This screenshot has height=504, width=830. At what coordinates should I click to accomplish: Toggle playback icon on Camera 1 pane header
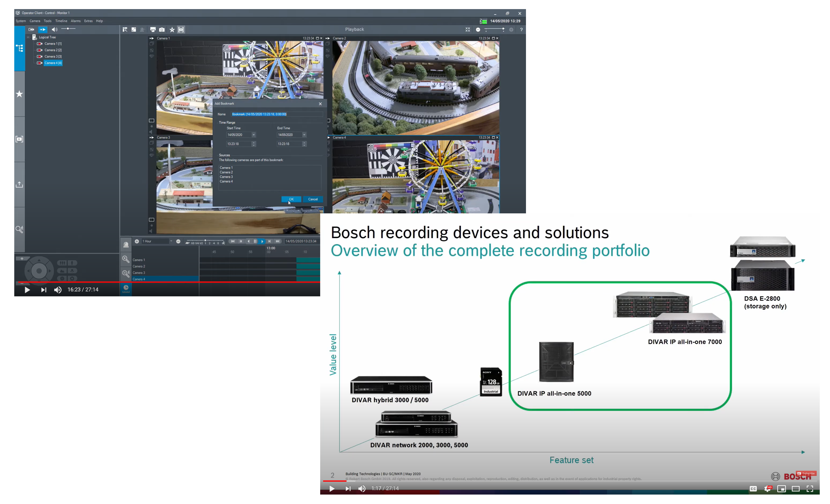click(x=152, y=38)
